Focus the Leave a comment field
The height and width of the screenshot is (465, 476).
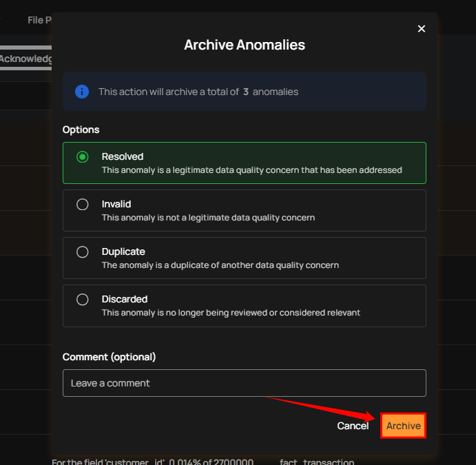tap(245, 383)
